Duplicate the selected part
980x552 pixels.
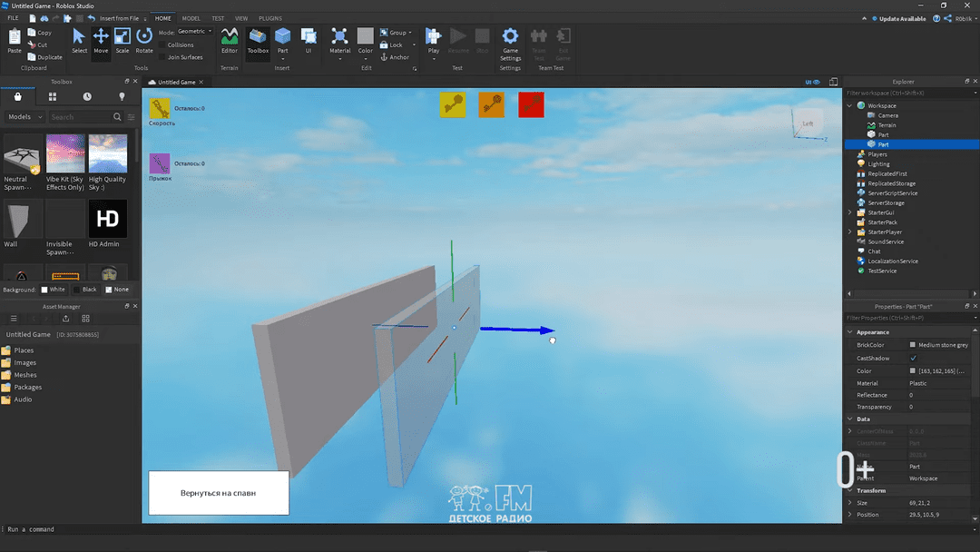coord(44,57)
